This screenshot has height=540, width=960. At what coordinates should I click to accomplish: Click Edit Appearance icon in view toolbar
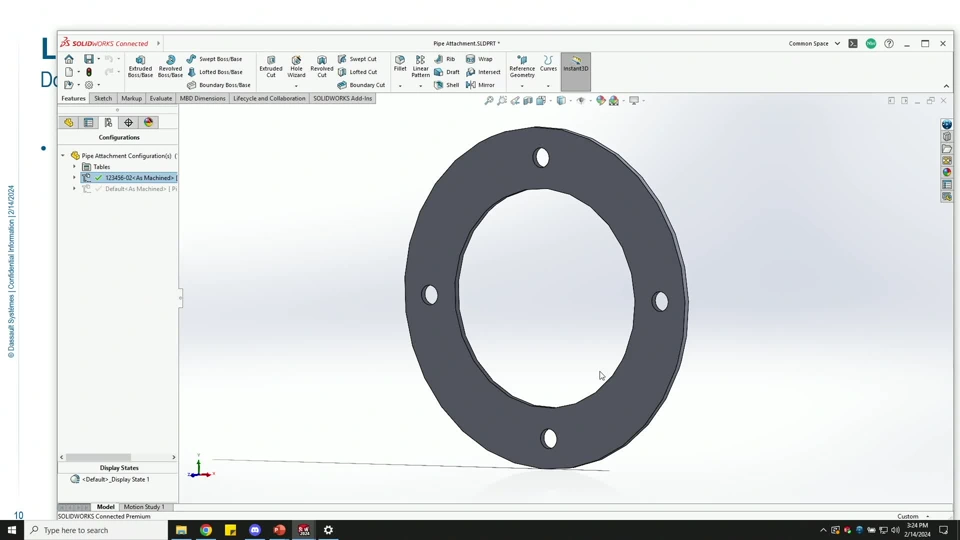click(x=601, y=100)
